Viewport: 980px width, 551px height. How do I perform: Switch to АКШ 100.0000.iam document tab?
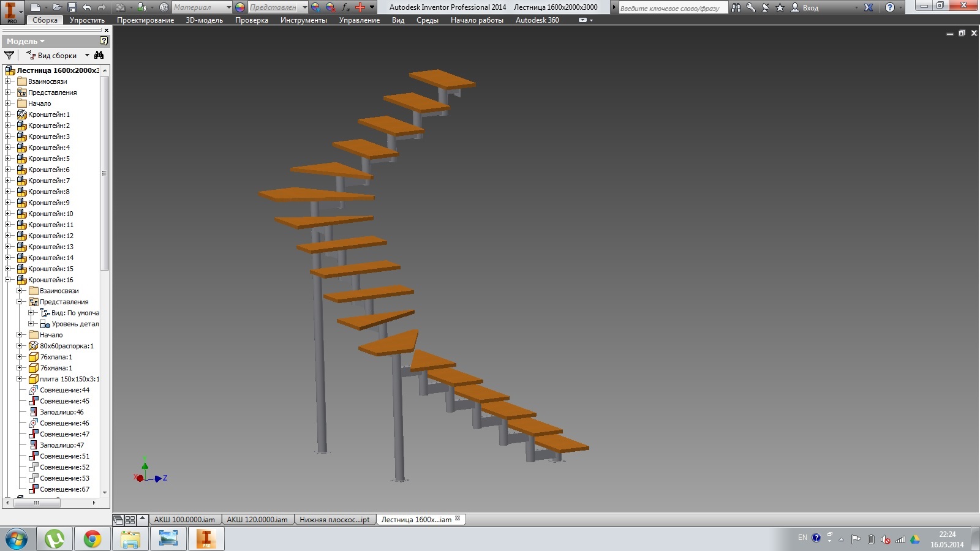point(184,520)
